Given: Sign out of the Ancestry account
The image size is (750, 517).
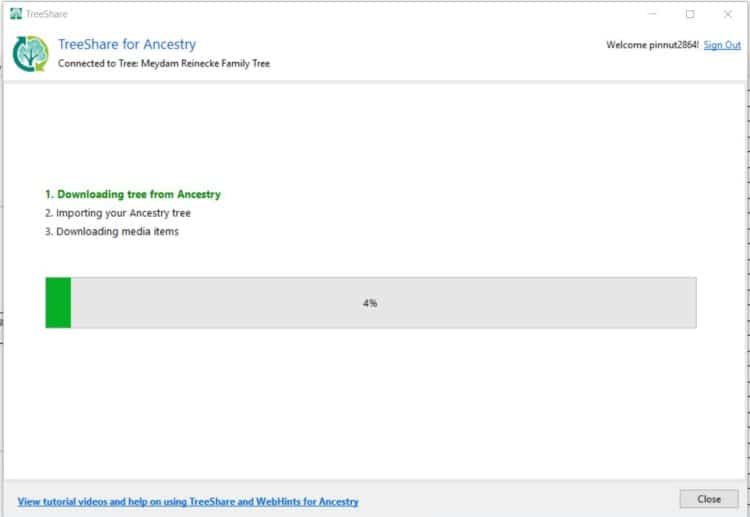Looking at the screenshot, I should [722, 45].
